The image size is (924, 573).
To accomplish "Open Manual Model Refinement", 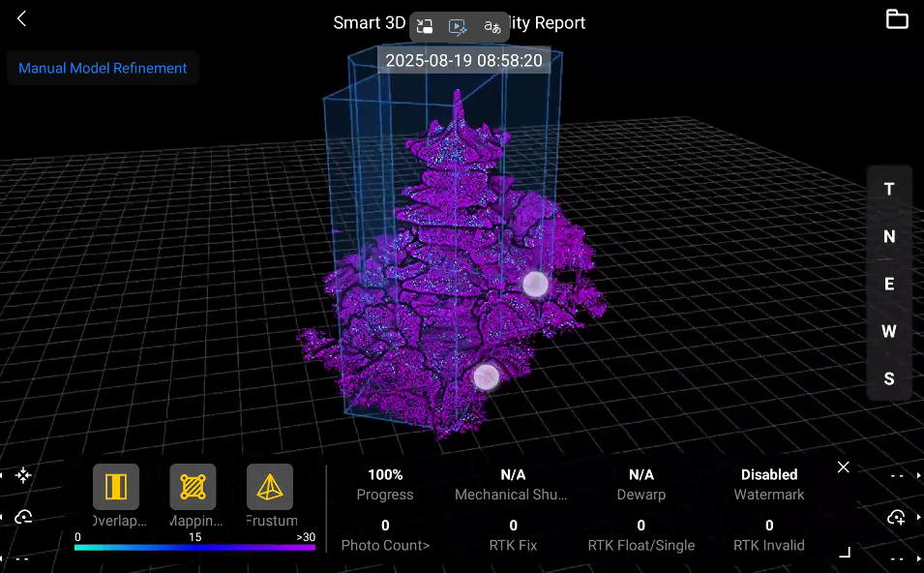I will pyautogui.click(x=102, y=68).
